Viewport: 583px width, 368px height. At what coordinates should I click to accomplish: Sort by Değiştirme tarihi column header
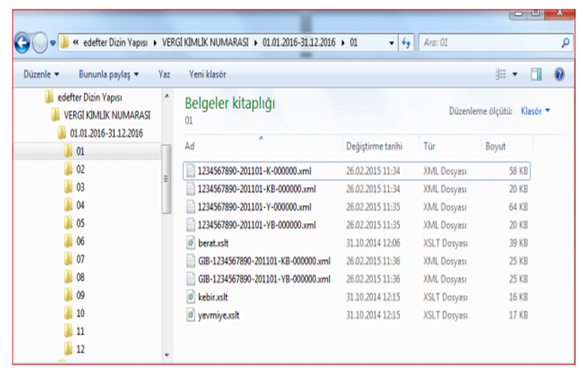(x=374, y=146)
